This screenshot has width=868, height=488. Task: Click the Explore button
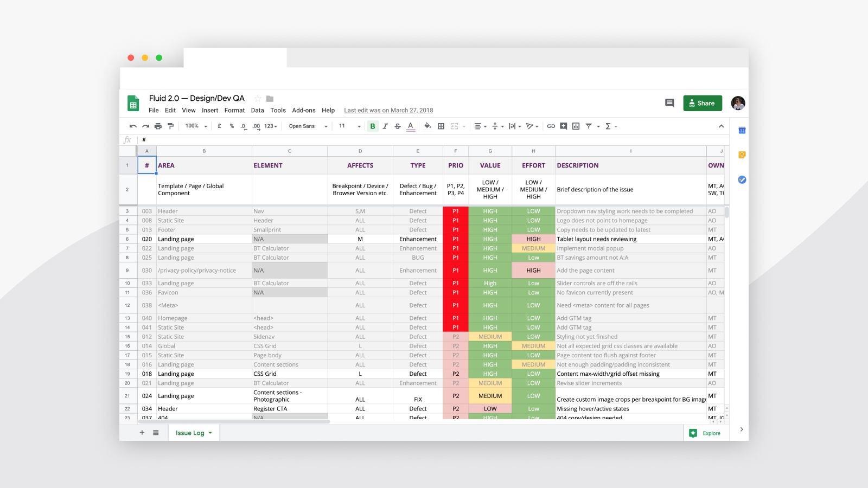(705, 433)
